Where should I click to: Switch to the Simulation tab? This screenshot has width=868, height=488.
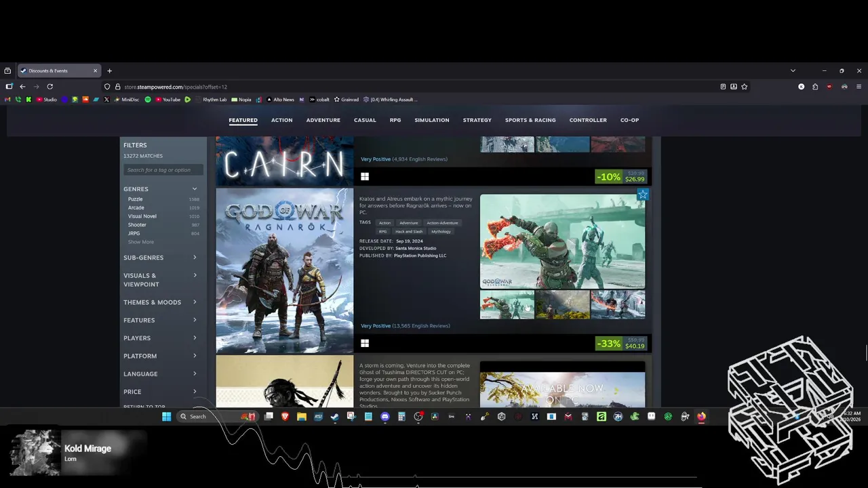point(432,120)
